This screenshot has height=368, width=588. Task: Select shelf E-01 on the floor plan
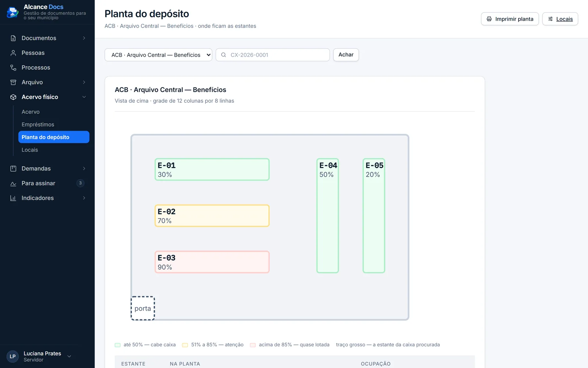212,169
